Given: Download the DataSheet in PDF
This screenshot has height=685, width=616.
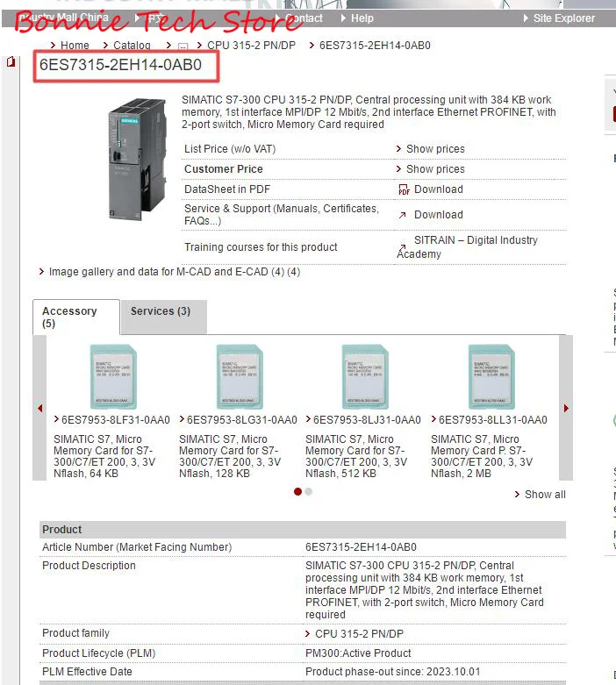Looking at the screenshot, I should pyautogui.click(x=439, y=189).
